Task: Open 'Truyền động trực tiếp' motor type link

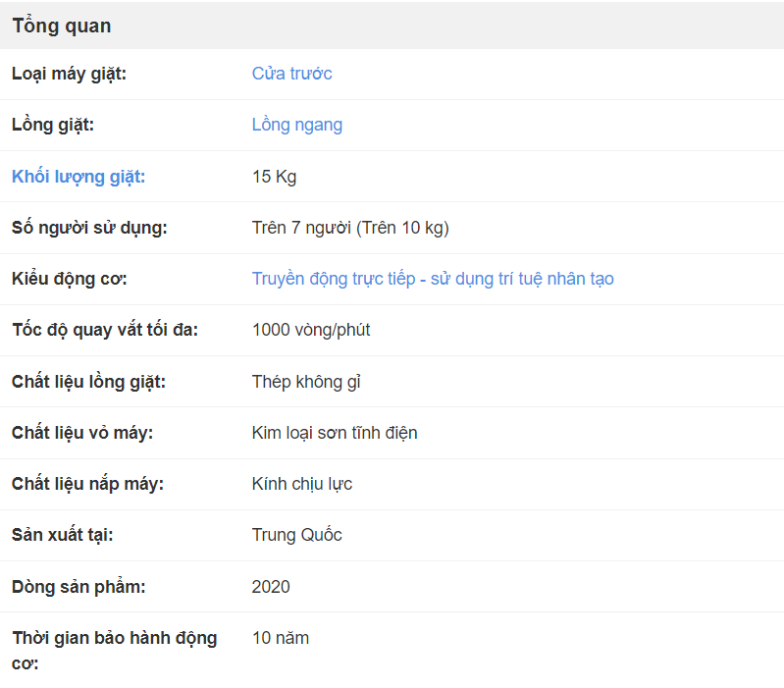Action: (x=433, y=279)
